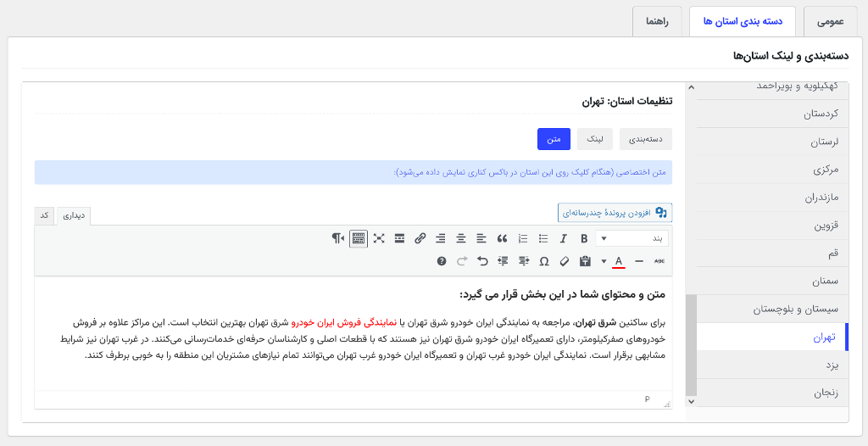Insert a horizontal line
Viewport: 868px width, 446px height.
639,261
